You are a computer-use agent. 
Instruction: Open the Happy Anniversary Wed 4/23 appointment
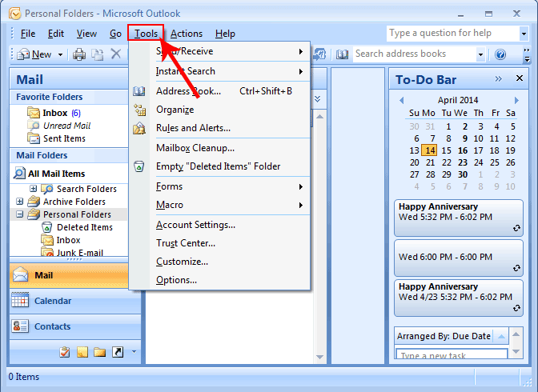[459, 298]
